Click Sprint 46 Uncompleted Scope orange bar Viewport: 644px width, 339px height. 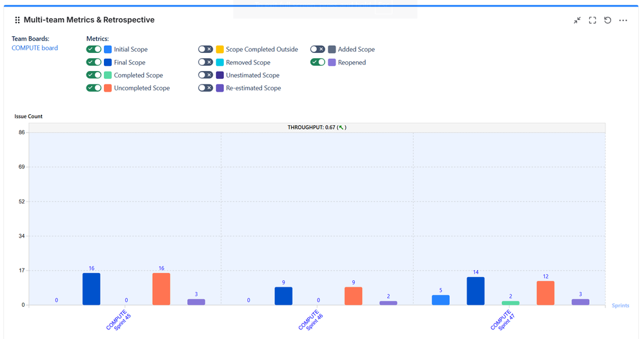pyautogui.click(x=353, y=296)
